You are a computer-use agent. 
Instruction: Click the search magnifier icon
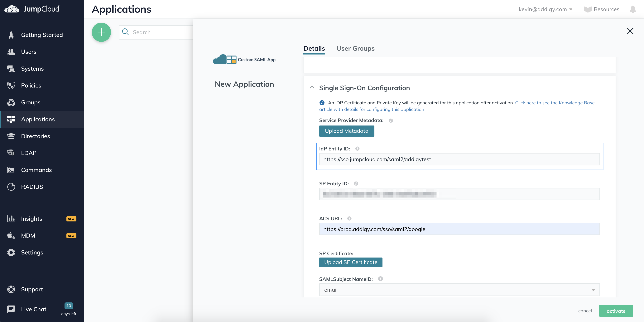[125, 32]
